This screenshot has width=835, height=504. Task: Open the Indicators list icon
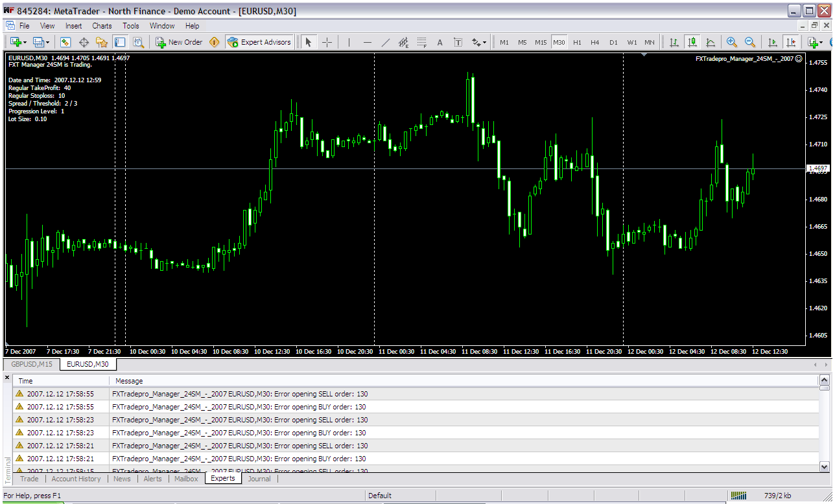tap(813, 42)
